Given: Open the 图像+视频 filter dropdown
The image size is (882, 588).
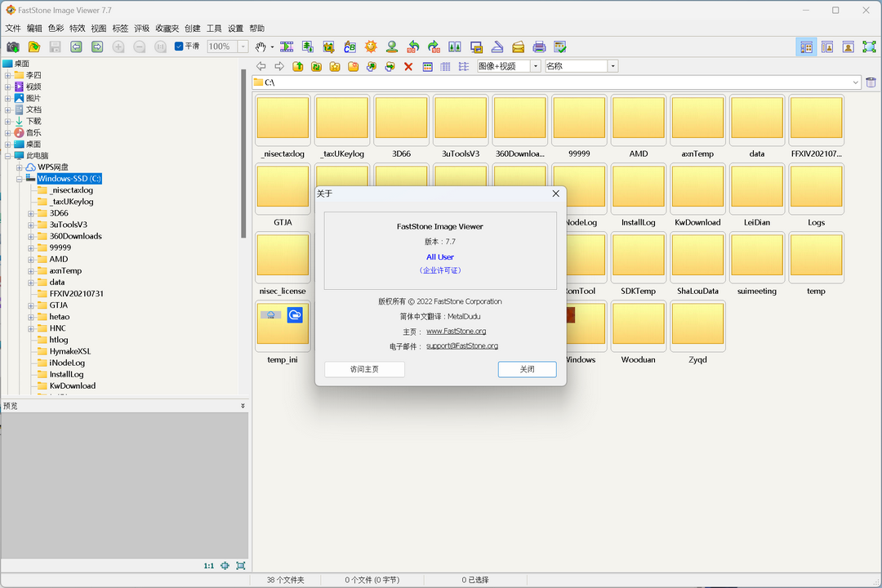Looking at the screenshot, I should coord(537,66).
